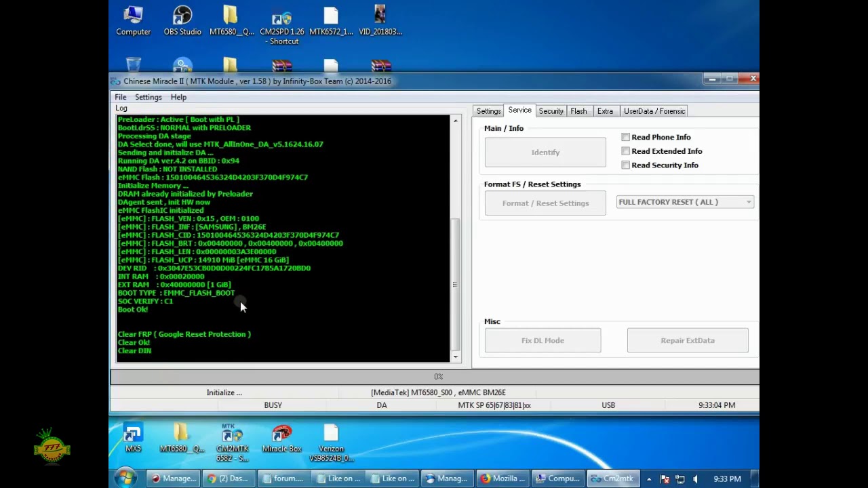Show hidden tray icons arrow
Image resolution: width=868 pixels, height=488 pixels.
point(649,479)
